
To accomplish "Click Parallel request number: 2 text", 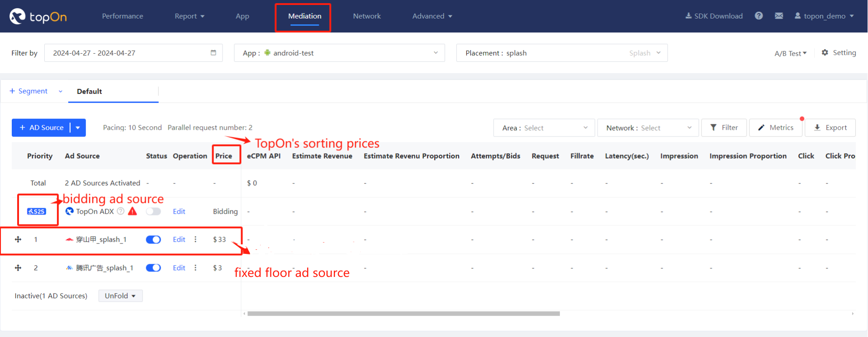I will click(x=210, y=127).
